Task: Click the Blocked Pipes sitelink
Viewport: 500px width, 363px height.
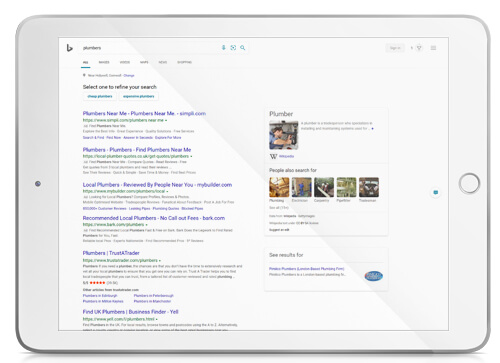Action: click(192, 209)
